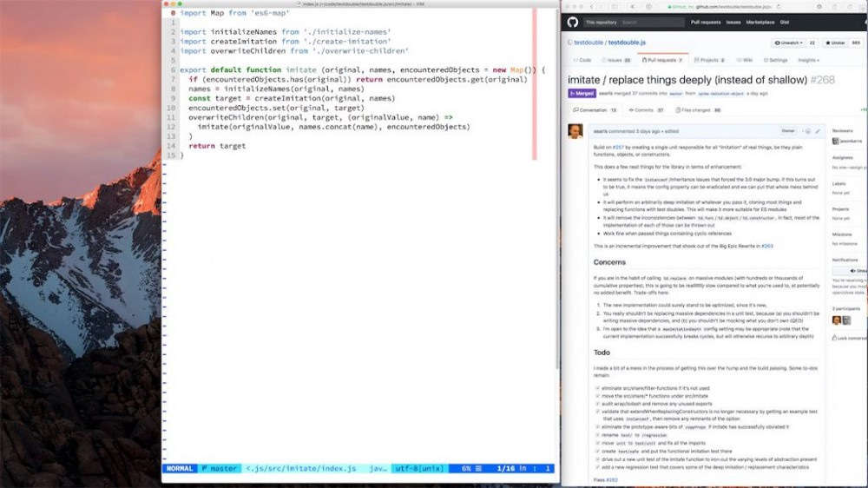Go back with Safari's back arrow

click(x=591, y=7)
